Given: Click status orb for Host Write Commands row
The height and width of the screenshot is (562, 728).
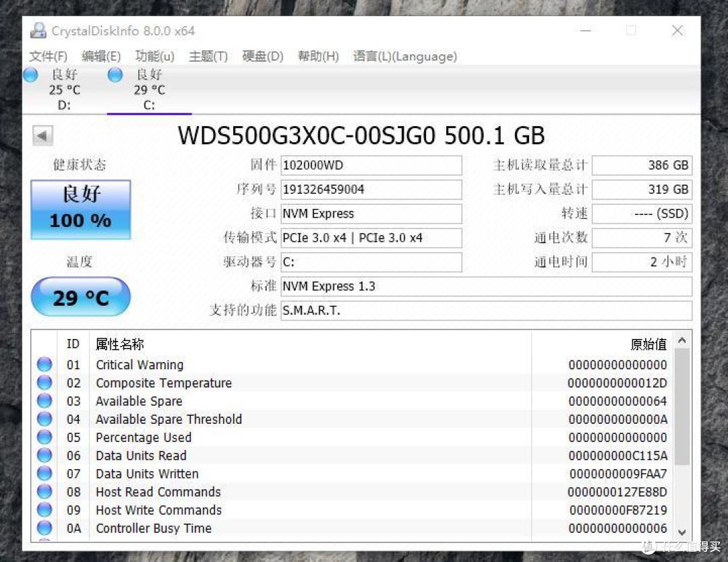Looking at the screenshot, I should (x=44, y=509).
